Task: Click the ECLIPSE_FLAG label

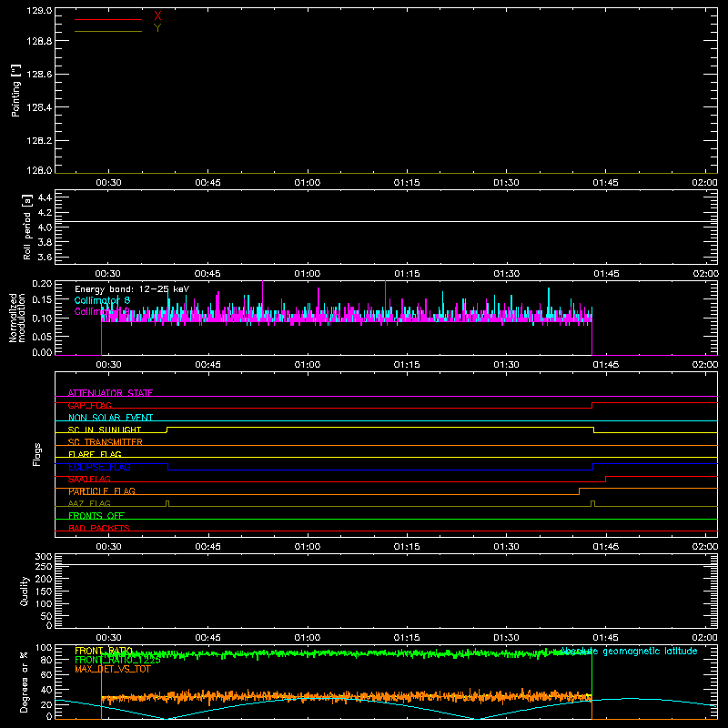Action: pyautogui.click(x=99, y=467)
